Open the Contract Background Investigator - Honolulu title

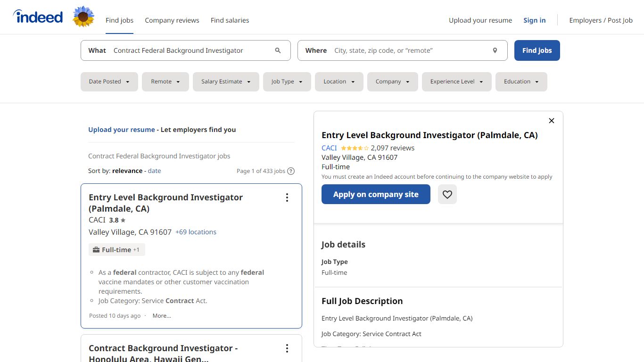(x=163, y=354)
